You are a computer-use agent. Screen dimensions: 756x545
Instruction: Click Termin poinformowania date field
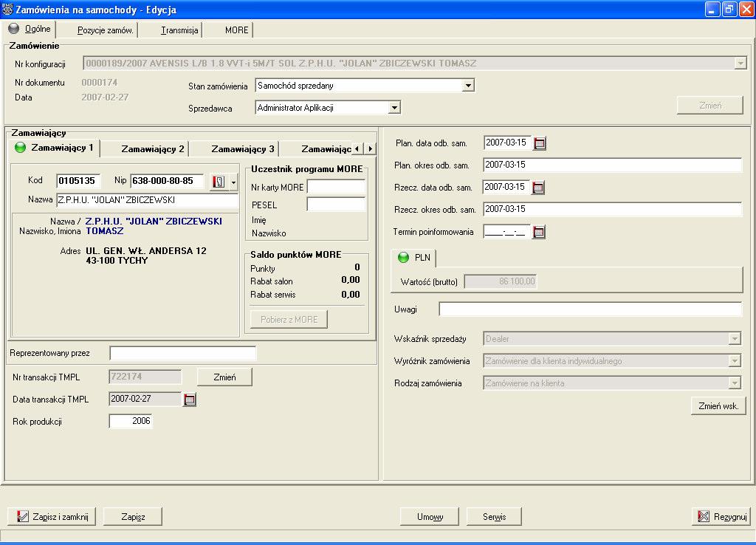click(x=507, y=232)
